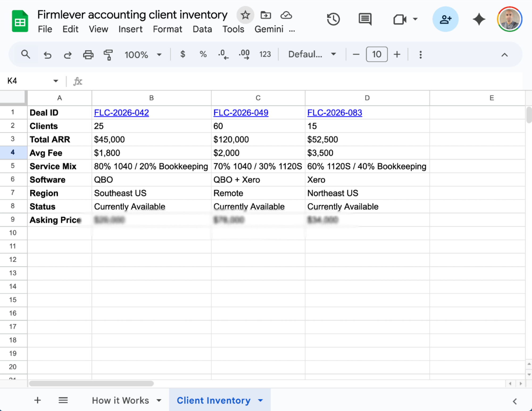Expand the 100% zoom dropdown
The width and height of the screenshot is (532, 411).
143,55
